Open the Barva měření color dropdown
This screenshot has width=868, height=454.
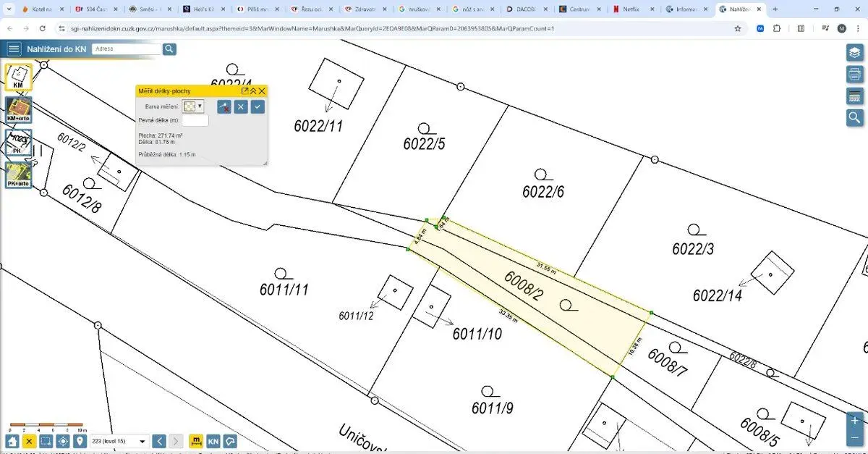[192, 106]
